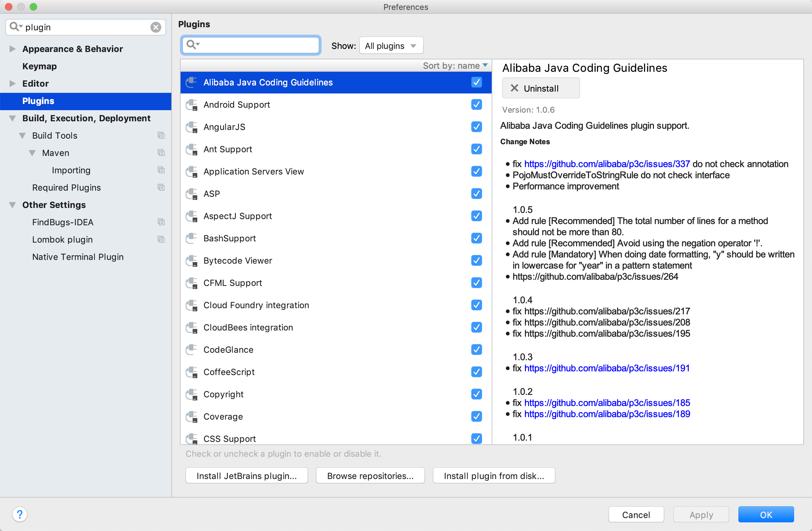Click the project-level icon beside Maven

(x=161, y=153)
